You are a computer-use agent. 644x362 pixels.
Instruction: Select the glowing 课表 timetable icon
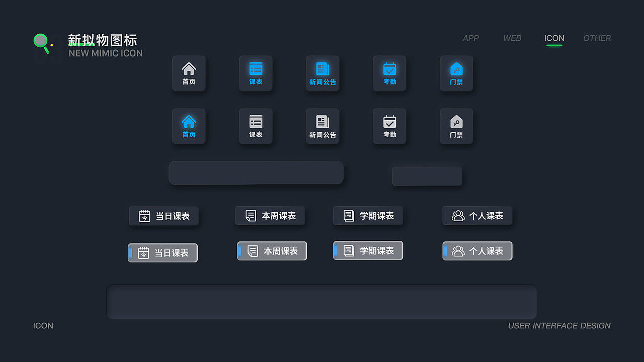pyautogui.click(x=256, y=73)
